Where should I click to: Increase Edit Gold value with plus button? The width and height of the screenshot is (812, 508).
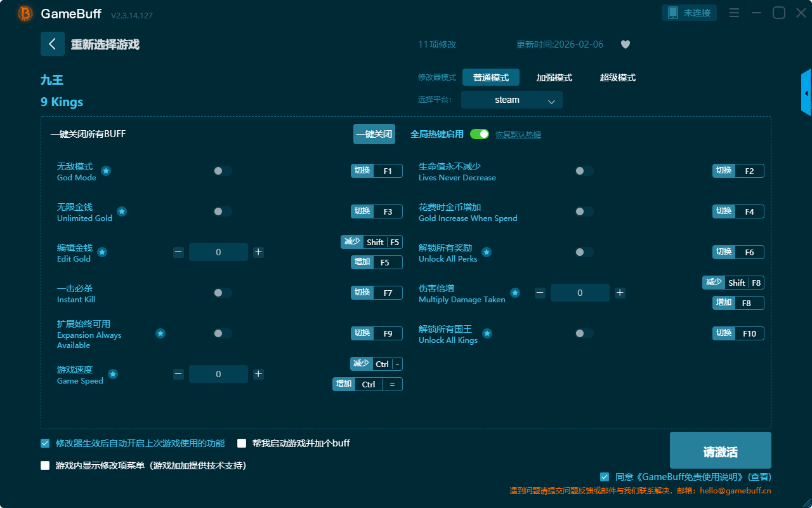tap(258, 252)
